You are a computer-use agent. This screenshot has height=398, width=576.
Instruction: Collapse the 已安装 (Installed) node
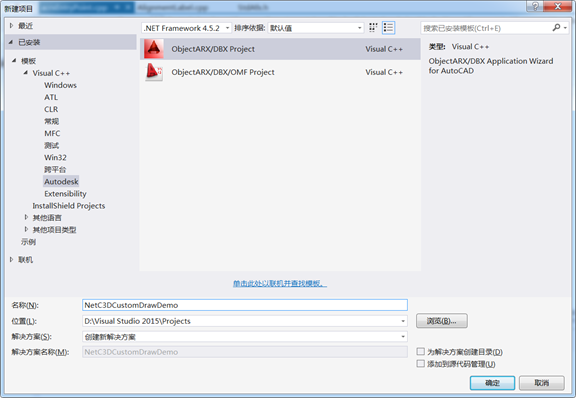click(11, 42)
